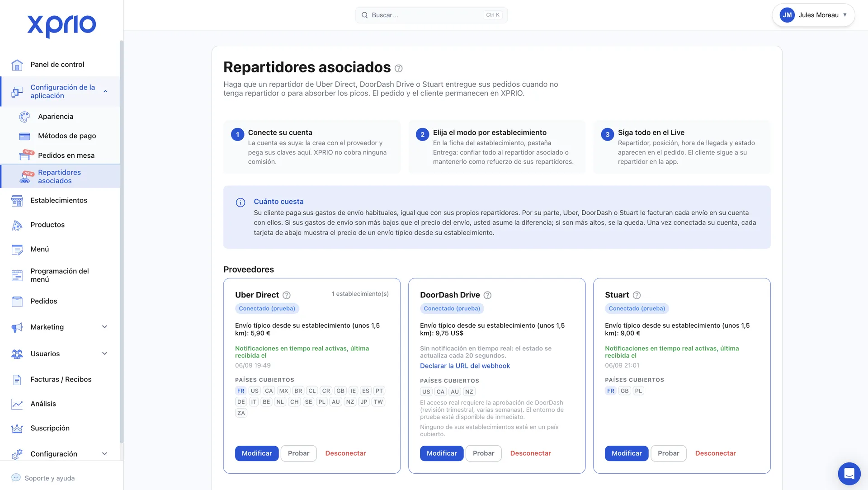Expand the Marketing submenu chevron

point(104,327)
